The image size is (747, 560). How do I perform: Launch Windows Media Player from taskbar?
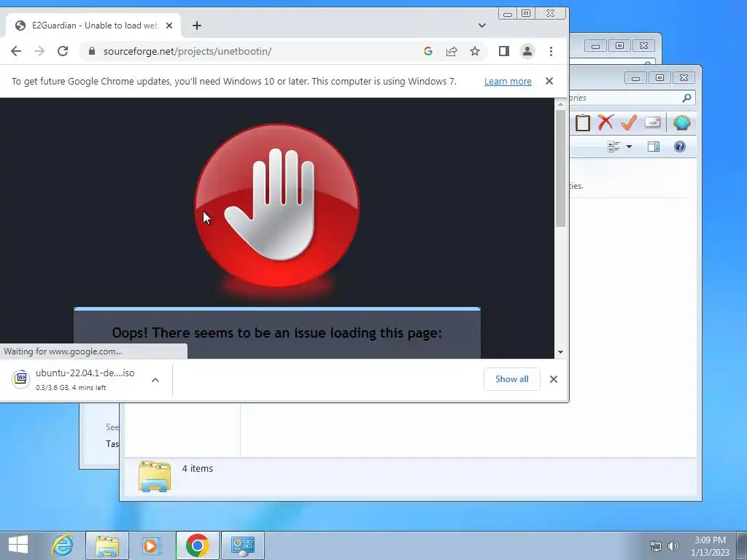(150, 545)
